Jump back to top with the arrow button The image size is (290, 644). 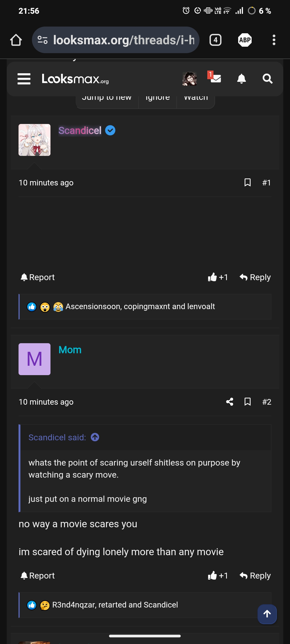click(x=267, y=614)
